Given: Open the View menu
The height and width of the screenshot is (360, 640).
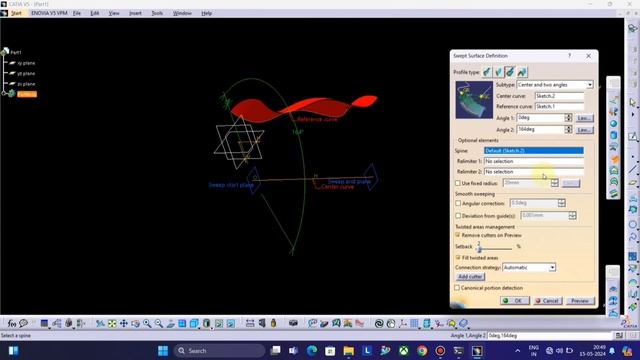Looking at the screenshot, I should [114, 13].
